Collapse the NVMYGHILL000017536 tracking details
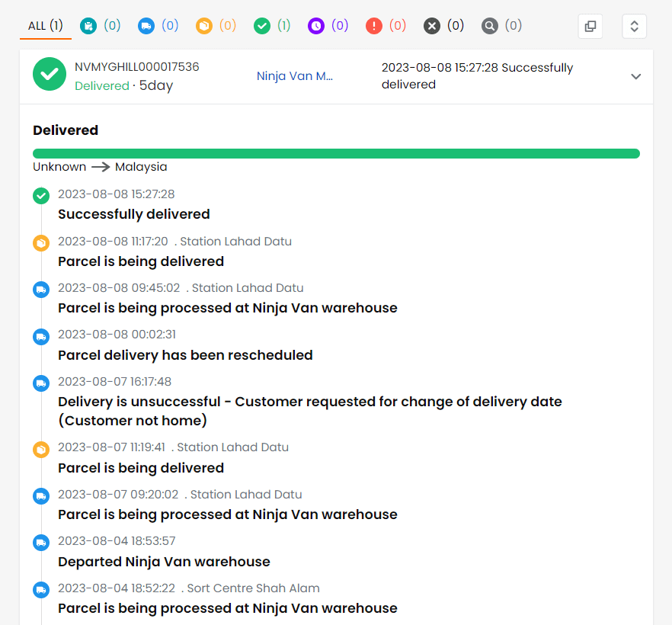The width and height of the screenshot is (672, 625). pyautogui.click(x=636, y=76)
